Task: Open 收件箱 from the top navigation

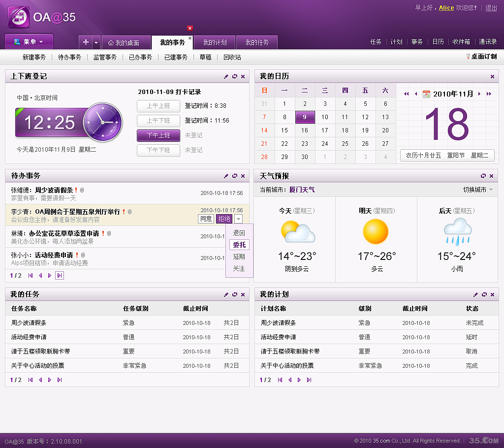Action: [461, 42]
